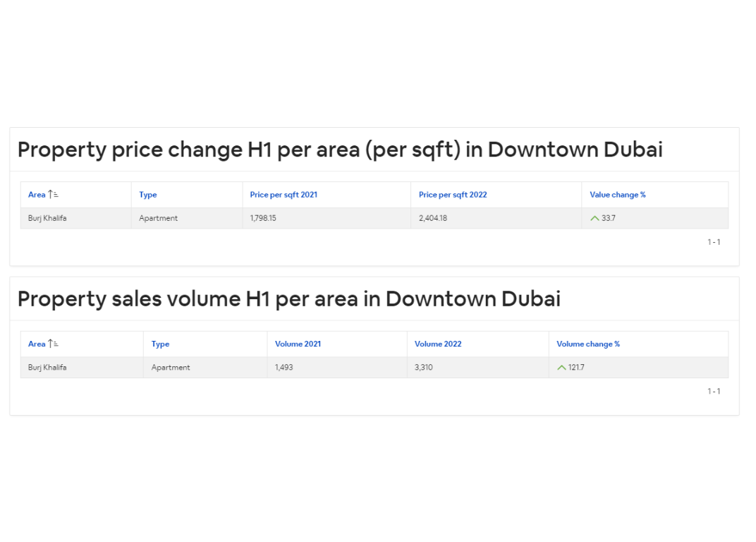756x542 pixels.
Task: Sort by Volume 2021 column header
Action: (298, 344)
